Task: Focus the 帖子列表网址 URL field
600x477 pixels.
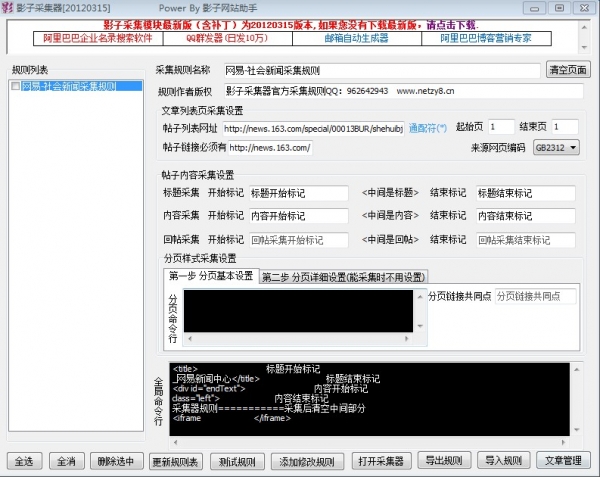Action: [313, 129]
